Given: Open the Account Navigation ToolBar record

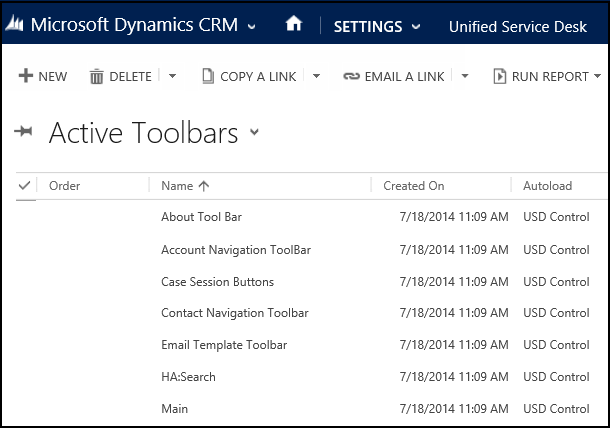Looking at the screenshot, I should pyautogui.click(x=236, y=250).
